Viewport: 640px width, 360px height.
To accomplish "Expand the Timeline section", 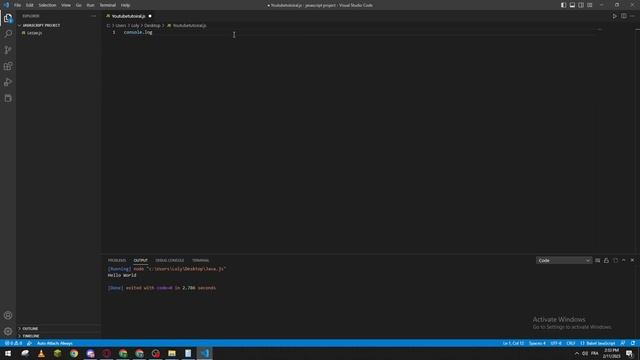I will pyautogui.click(x=31, y=336).
